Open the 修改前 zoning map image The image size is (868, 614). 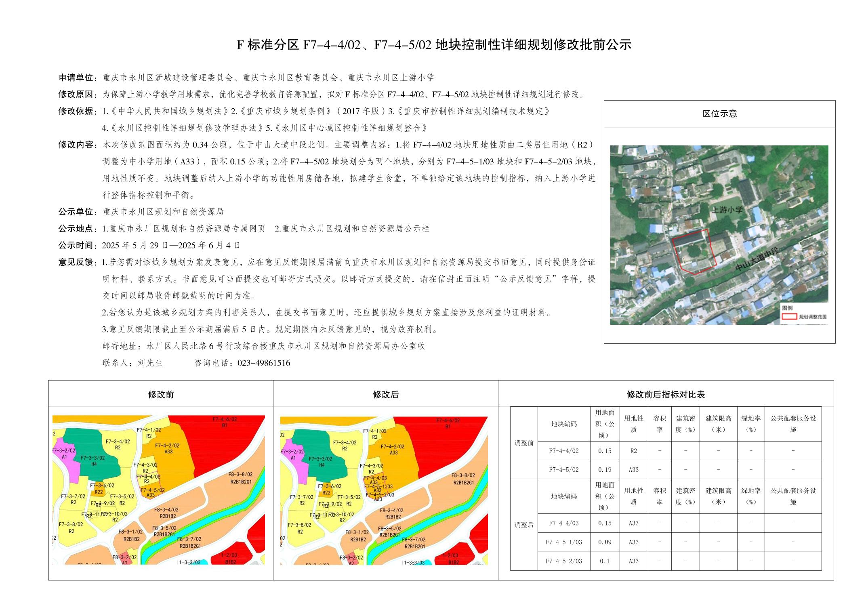point(159,490)
